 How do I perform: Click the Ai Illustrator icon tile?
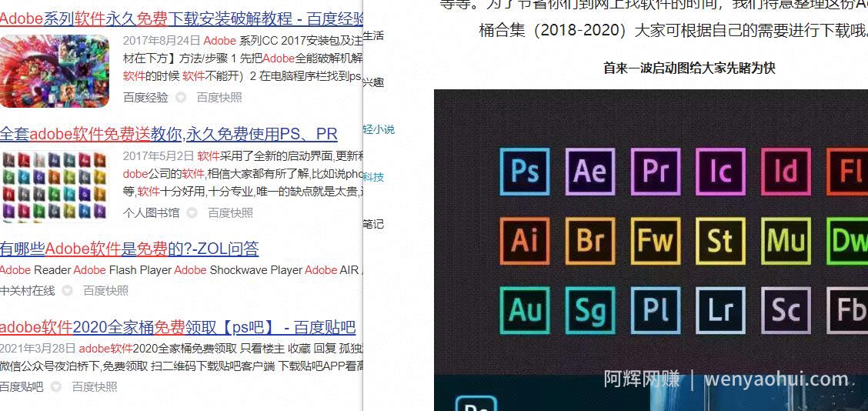click(x=524, y=240)
